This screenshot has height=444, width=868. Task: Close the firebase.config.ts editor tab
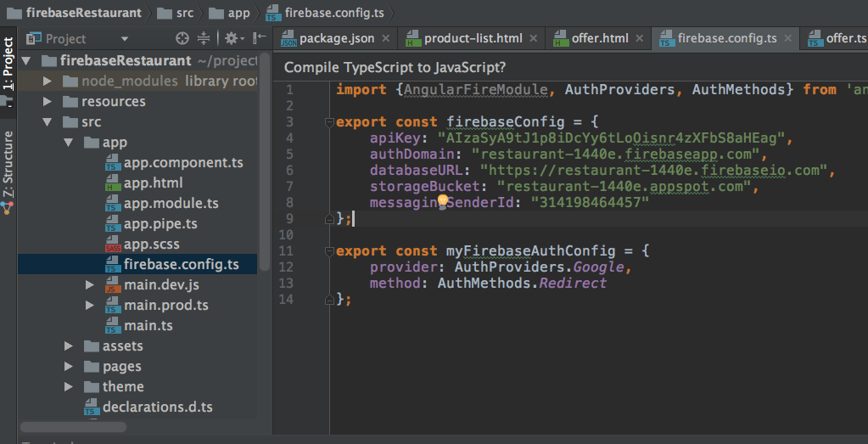click(789, 38)
